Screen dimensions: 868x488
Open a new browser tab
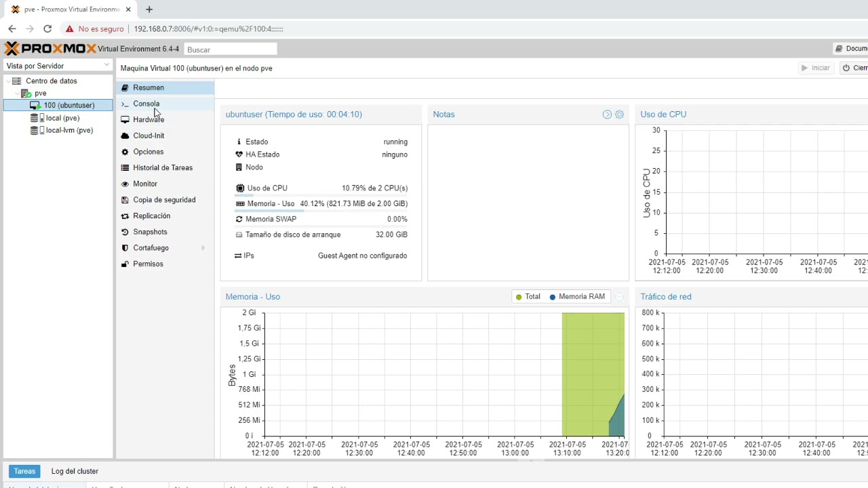(149, 9)
